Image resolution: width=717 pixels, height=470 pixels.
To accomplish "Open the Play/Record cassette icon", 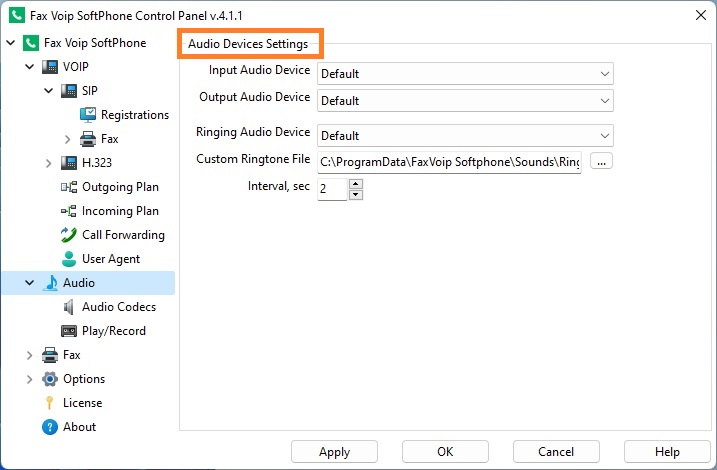I will (x=69, y=331).
